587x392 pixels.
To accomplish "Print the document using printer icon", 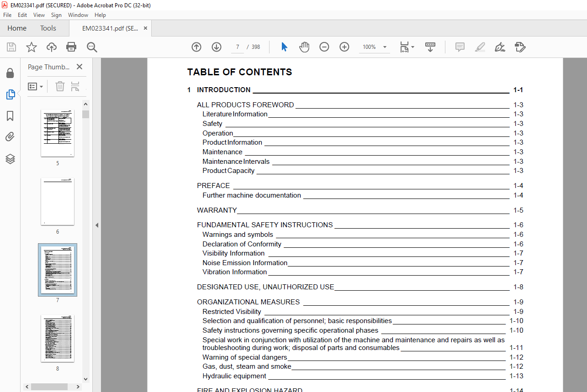I will [71, 47].
